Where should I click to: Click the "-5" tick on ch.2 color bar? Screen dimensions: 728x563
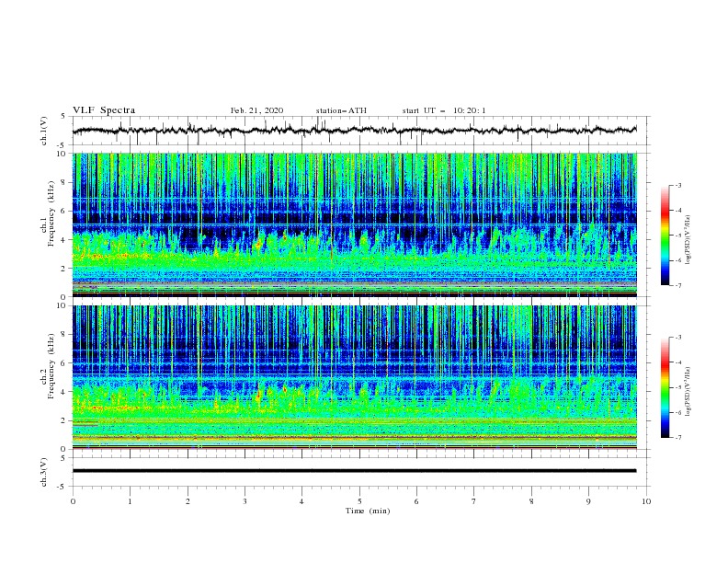point(677,387)
